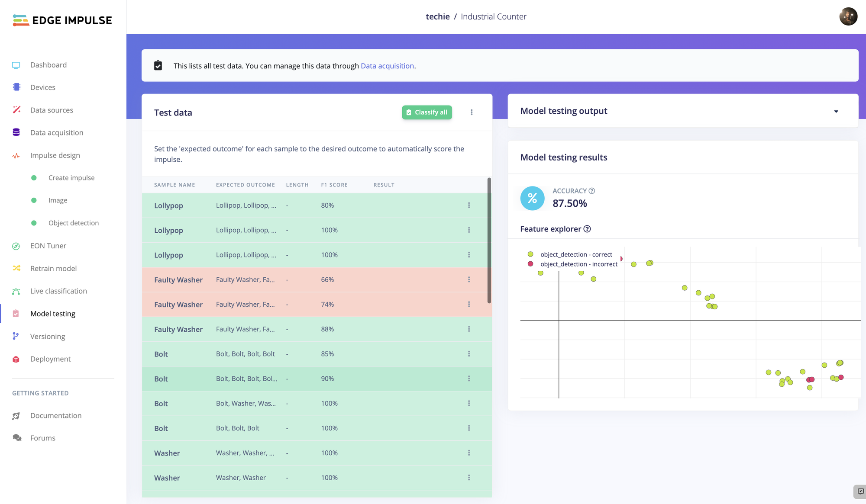
Task: Click the Data acquisition database icon
Action: tap(16, 132)
